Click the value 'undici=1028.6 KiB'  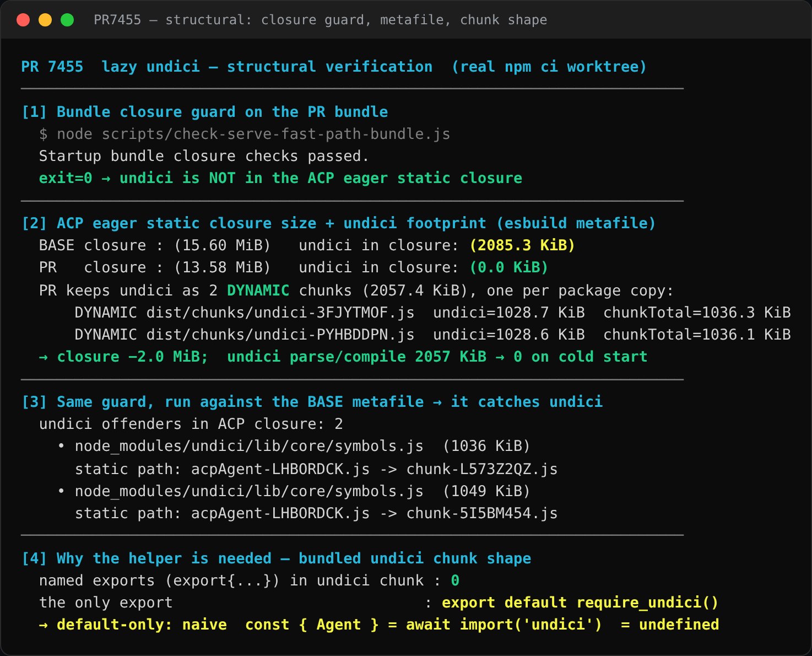click(x=509, y=335)
